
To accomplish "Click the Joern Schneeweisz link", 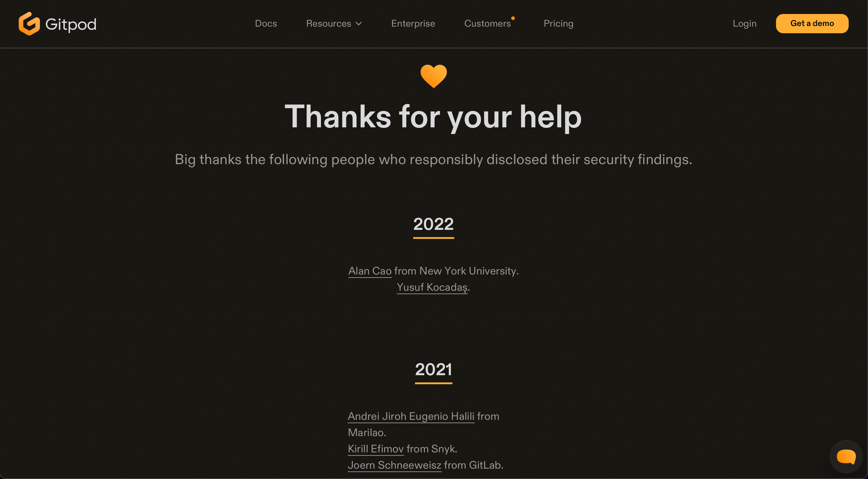I will coord(394,465).
